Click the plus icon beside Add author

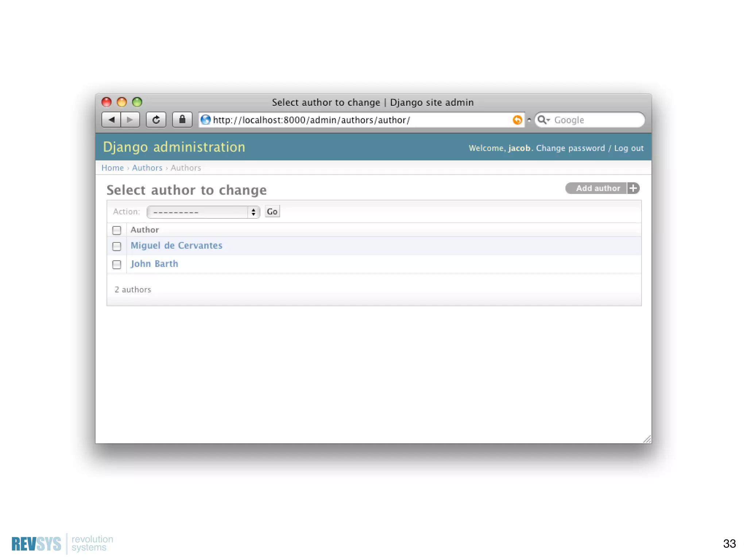pyautogui.click(x=633, y=188)
